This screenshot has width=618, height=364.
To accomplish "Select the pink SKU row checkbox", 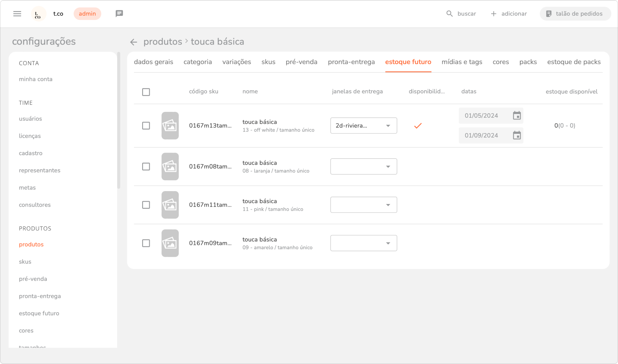I will point(146,205).
